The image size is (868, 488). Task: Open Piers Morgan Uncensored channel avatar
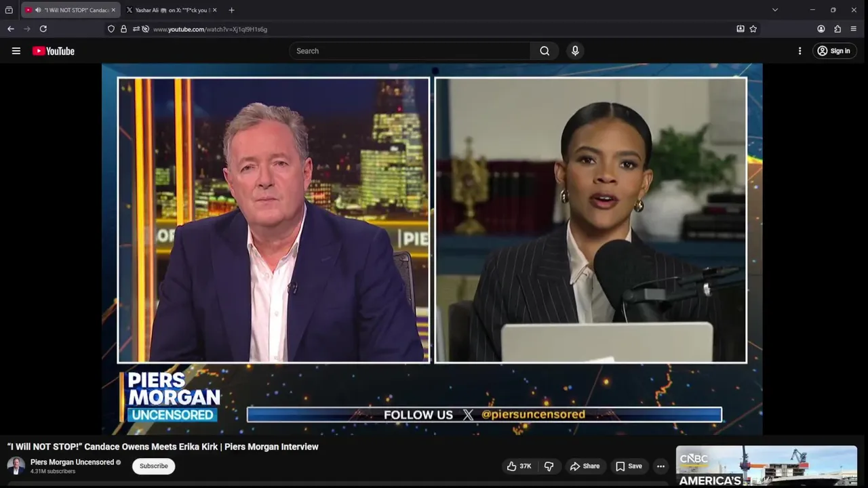(x=16, y=466)
